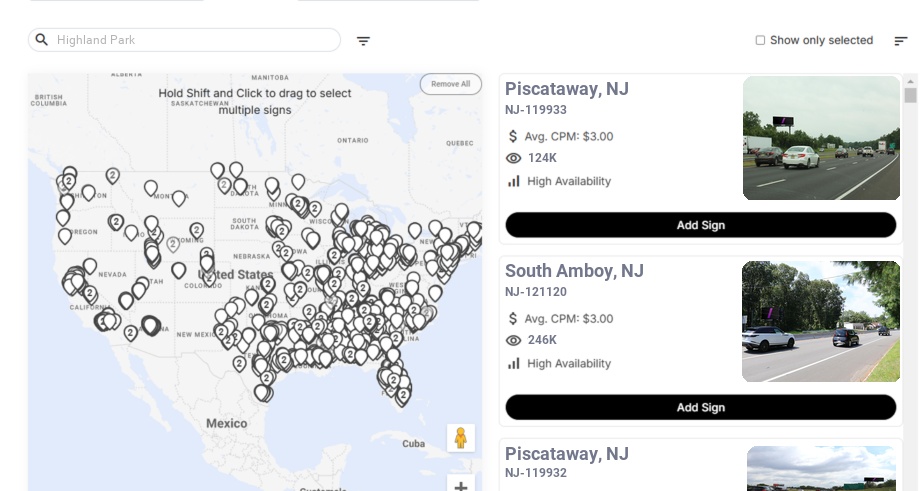Click the views eye icon for NJ-121120
The width and height of the screenshot is (920, 491).
pyautogui.click(x=514, y=341)
